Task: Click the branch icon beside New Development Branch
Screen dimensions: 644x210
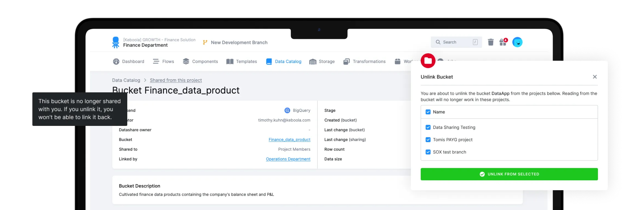Action: [205, 42]
